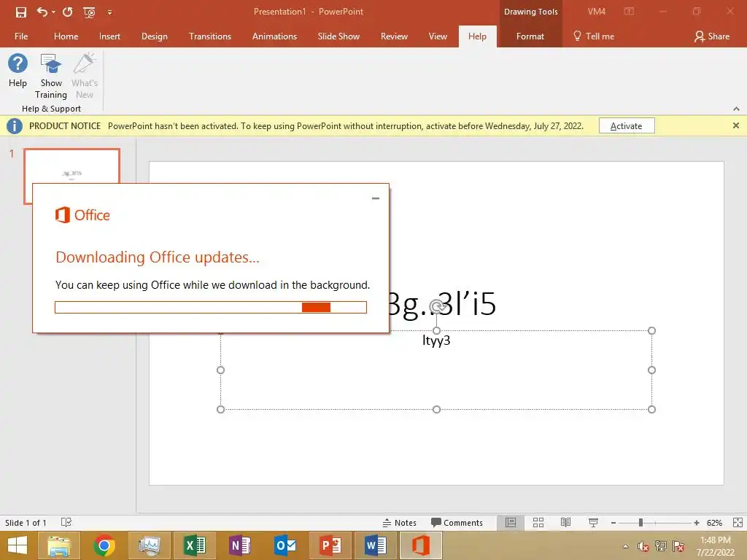
Task: Open the Design tab
Action: [155, 36]
